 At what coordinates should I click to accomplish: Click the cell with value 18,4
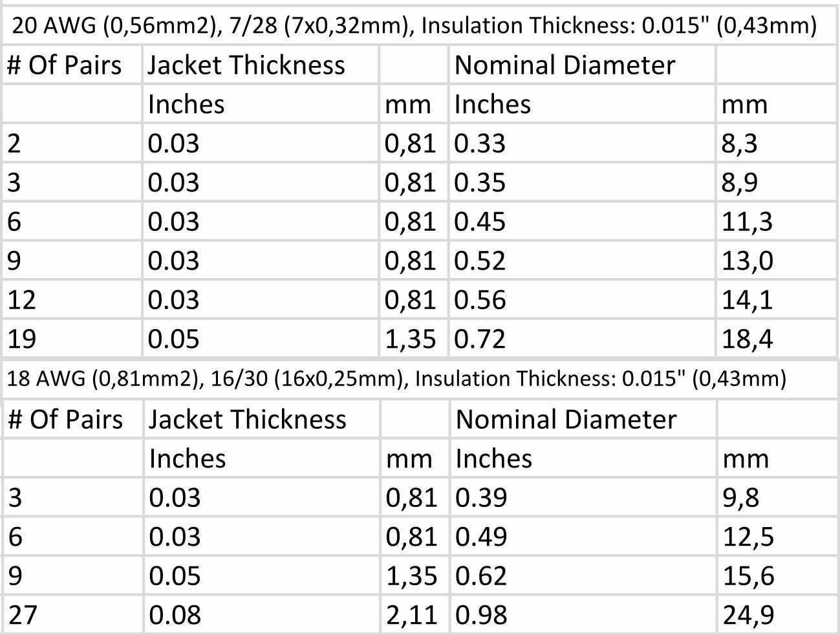[x=777, y=338]
